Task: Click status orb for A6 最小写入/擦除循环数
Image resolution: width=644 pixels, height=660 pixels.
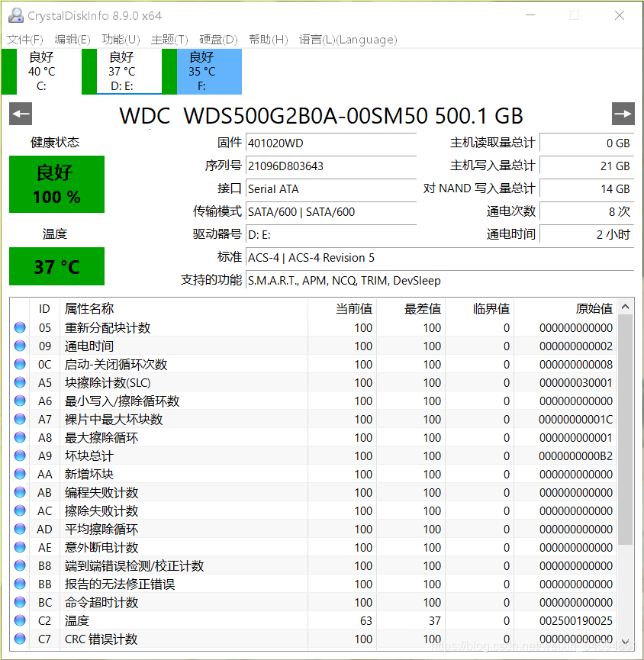Action: tap(20, 401)
